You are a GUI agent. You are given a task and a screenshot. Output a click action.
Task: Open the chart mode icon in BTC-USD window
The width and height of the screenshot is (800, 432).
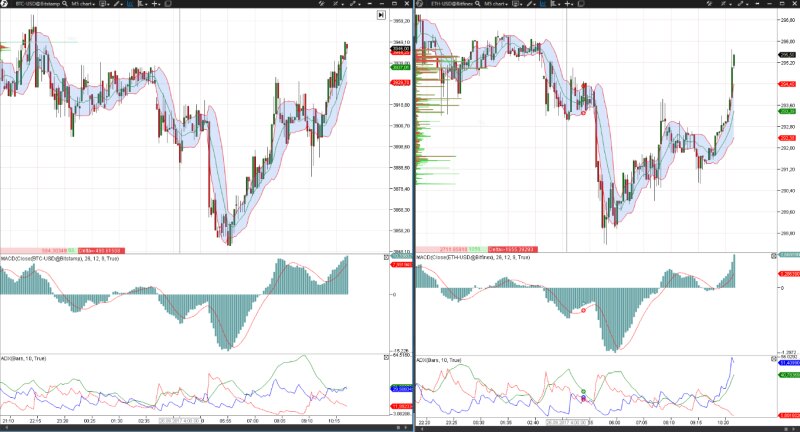click(x=141, y=4)
